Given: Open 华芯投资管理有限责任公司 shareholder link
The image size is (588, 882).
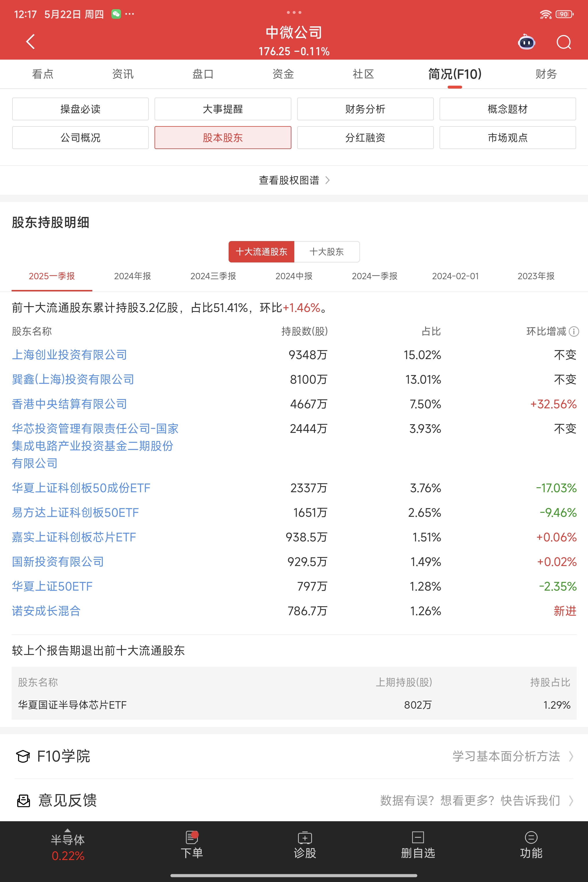Looking at the screenshot, I should click(x=95, y=446).
